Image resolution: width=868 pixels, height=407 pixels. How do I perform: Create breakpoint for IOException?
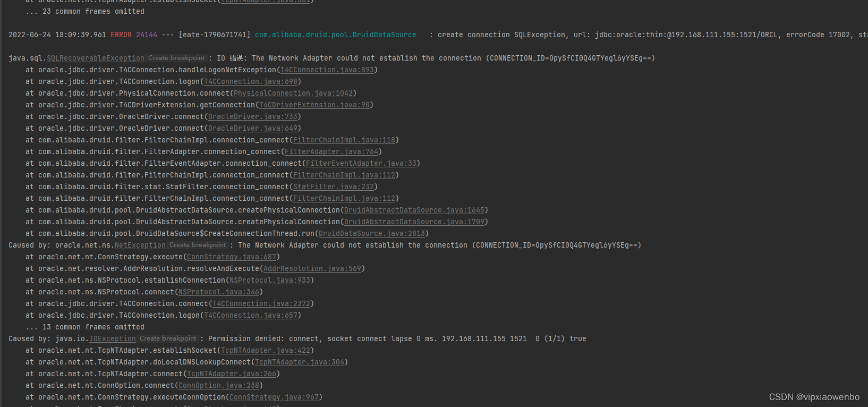click(x=168, y=338)
